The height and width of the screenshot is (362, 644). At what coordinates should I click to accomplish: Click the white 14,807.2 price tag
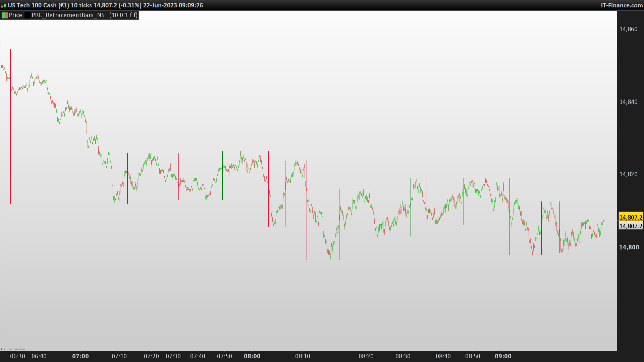pos(631,226)
